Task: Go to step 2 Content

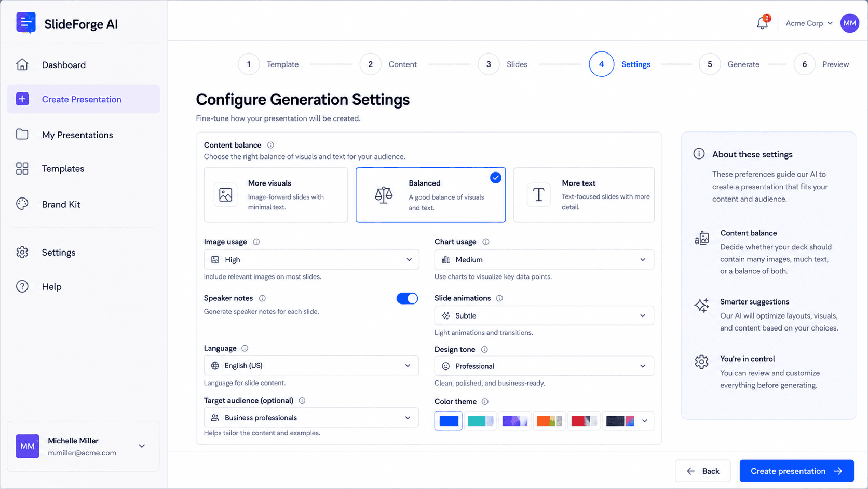Action: click(388, 64)
